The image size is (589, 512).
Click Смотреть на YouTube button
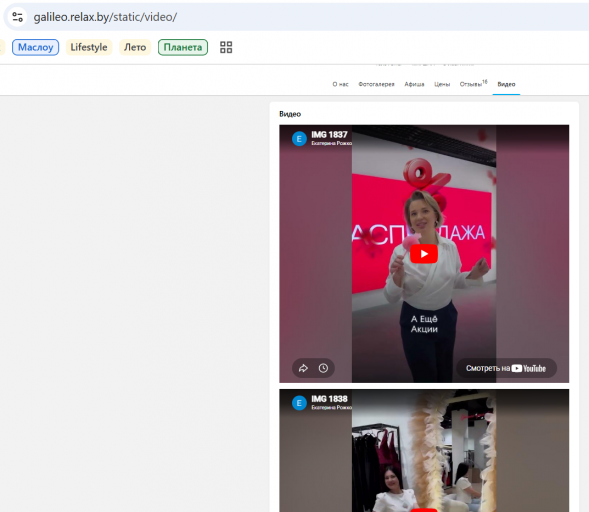point(506,368)
